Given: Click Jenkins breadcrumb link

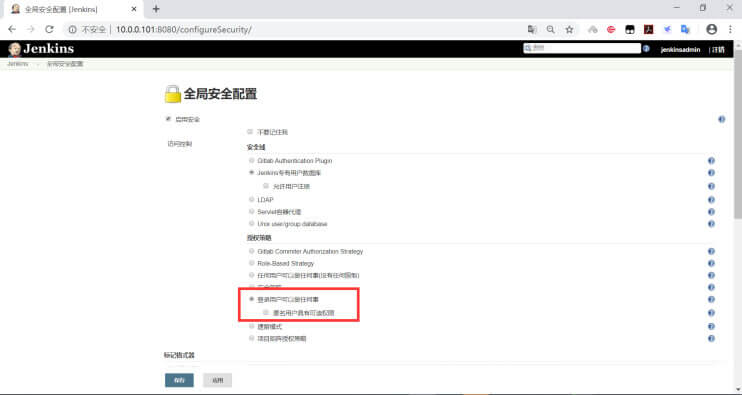Looking at the screenshot, I should point(18,64).
